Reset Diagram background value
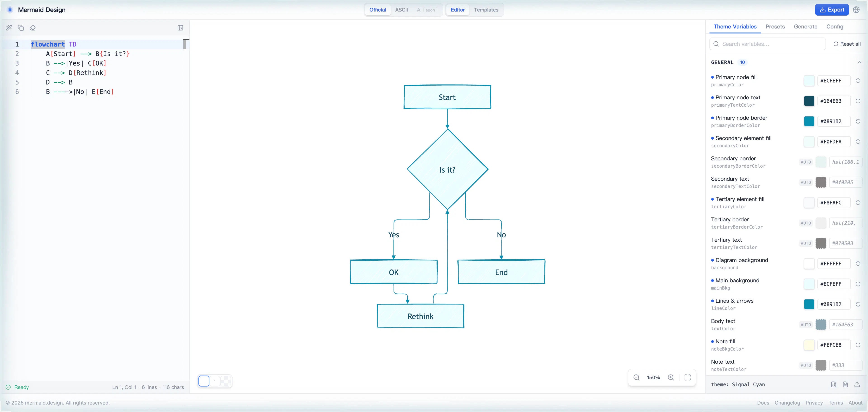 tap(858, 264)
